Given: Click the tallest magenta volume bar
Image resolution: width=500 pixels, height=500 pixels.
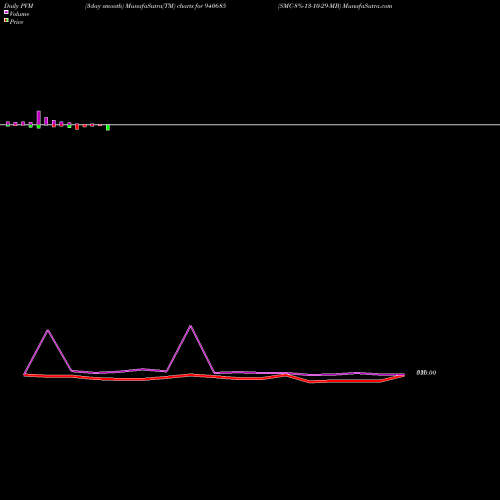Looking at the screenshot, I should pyautogui.click(x=39, y=118).
